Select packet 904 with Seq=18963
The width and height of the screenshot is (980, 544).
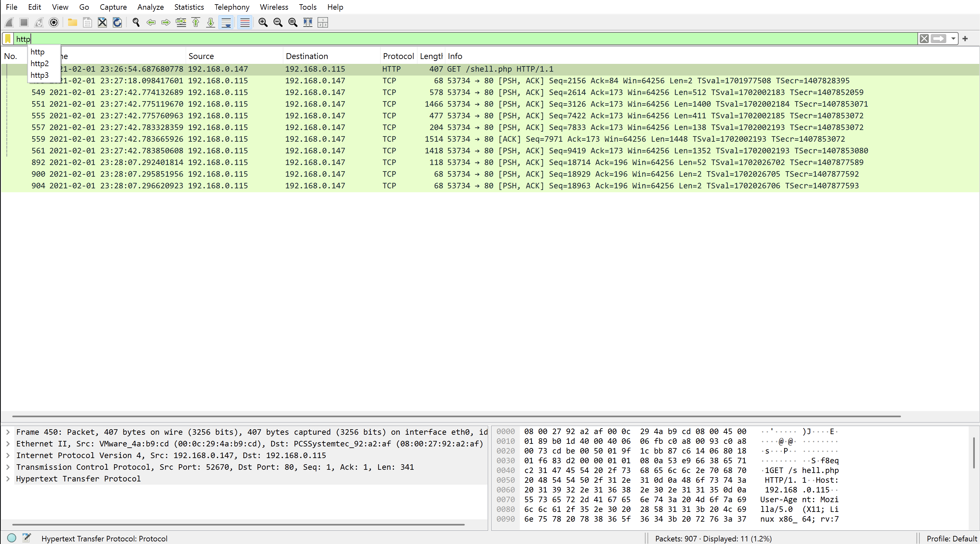coord(490,185)
